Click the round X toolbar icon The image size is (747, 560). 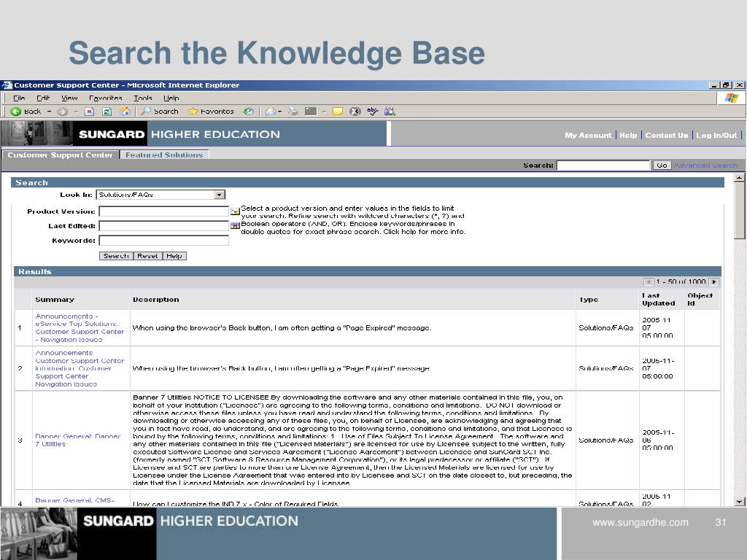coord(355,112)
